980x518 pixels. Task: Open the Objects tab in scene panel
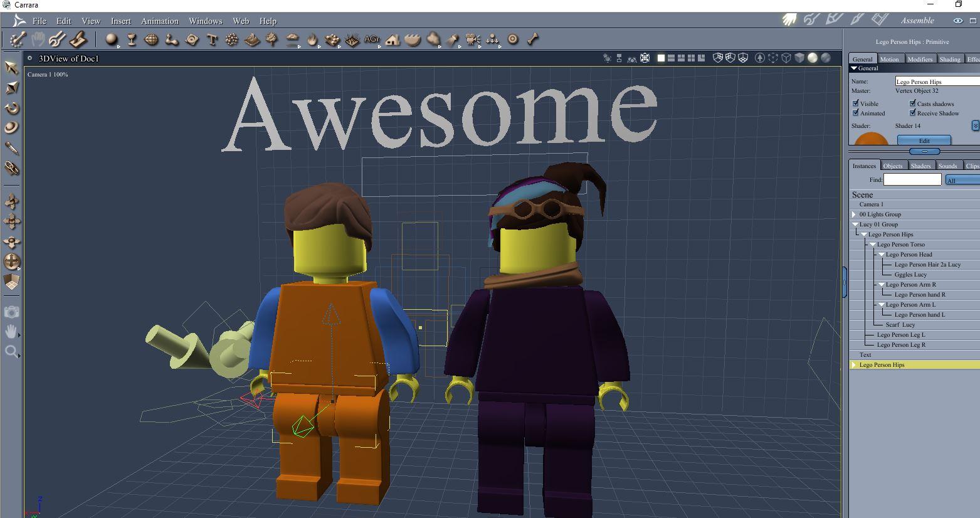point(893,166)
